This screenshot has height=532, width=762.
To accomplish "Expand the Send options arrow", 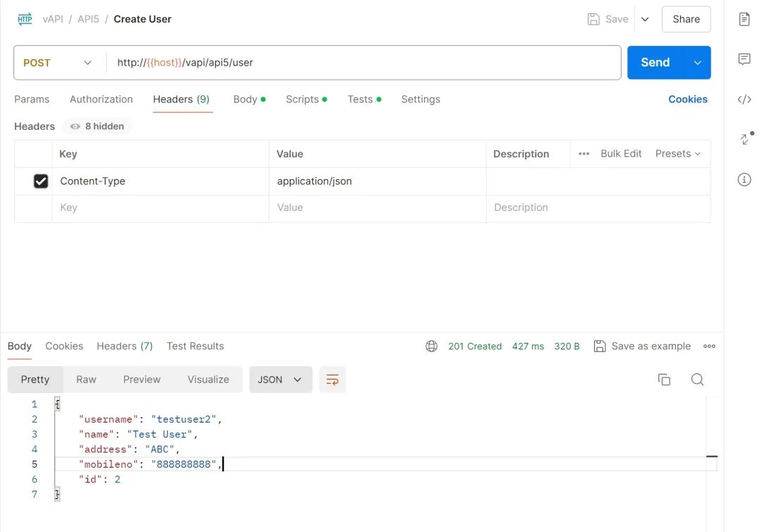I will 697,63.
